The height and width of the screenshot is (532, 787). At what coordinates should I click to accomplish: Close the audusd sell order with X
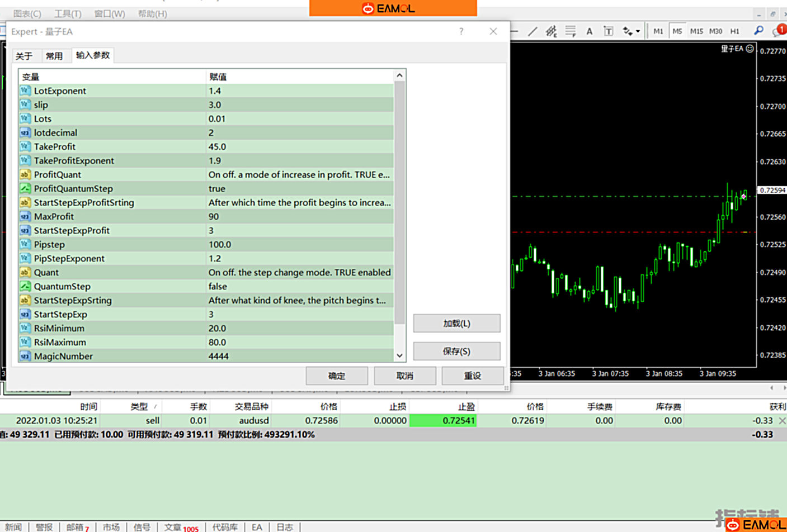[782, 421]
